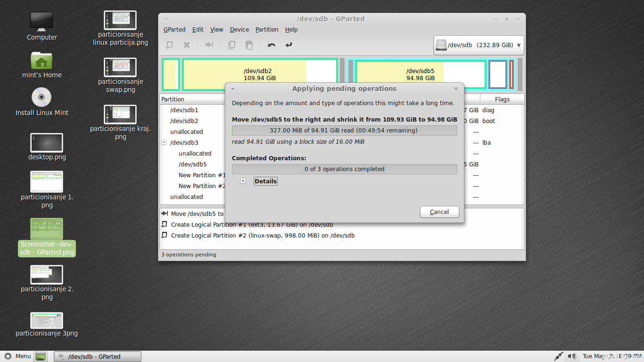
Task: Click the Delete partition toolbar icon
Action: pyautogui.click(x=187, y=45)
